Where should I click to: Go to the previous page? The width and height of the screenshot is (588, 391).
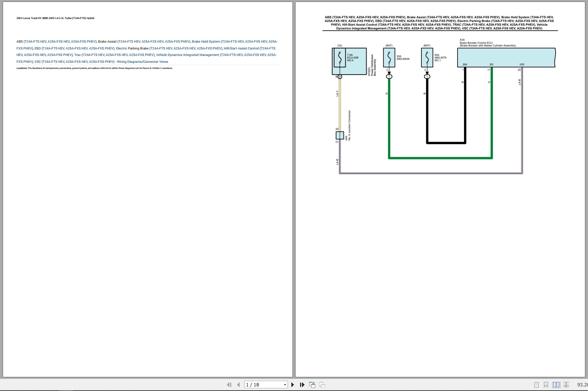point(238,385)
